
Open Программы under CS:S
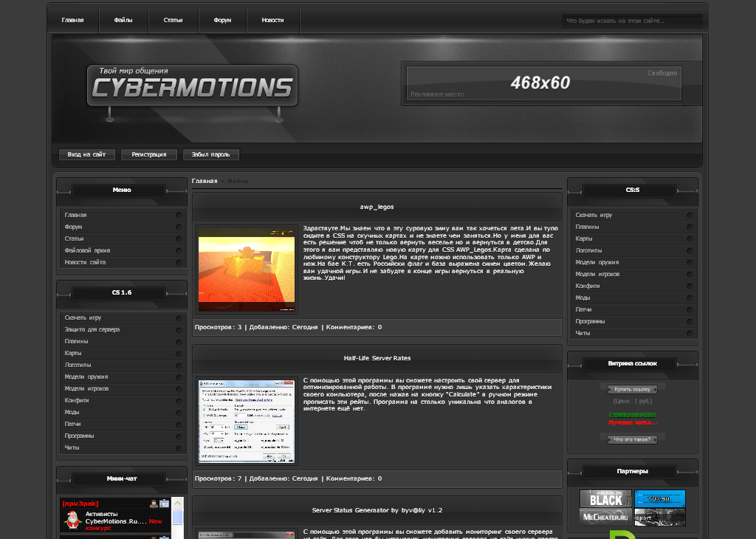(x=633, y=321)
